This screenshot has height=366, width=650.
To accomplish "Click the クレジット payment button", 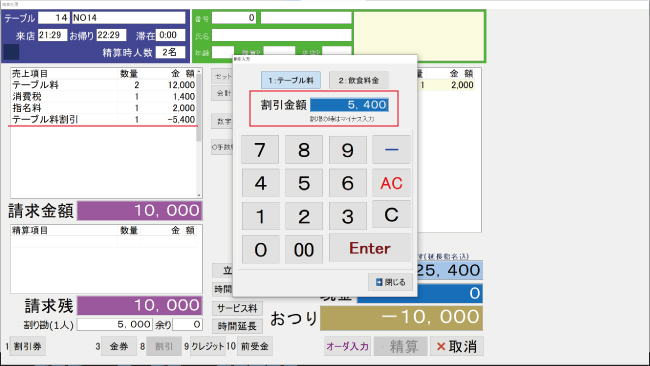I will click(207, 346).
